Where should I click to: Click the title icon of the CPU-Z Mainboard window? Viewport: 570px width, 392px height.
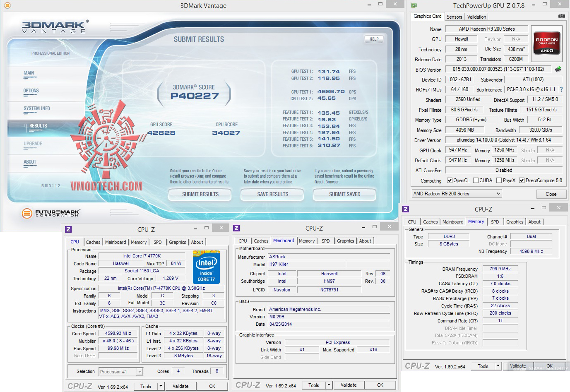point(236,228)
